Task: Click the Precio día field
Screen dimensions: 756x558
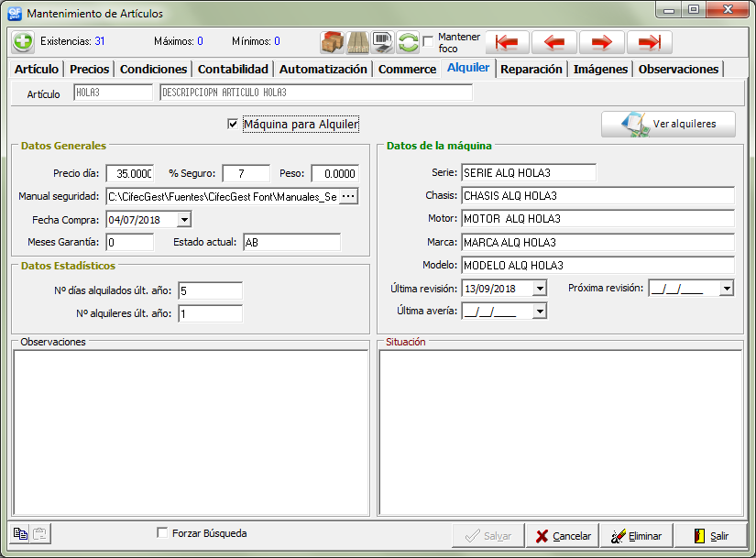Action: [130, 173]
